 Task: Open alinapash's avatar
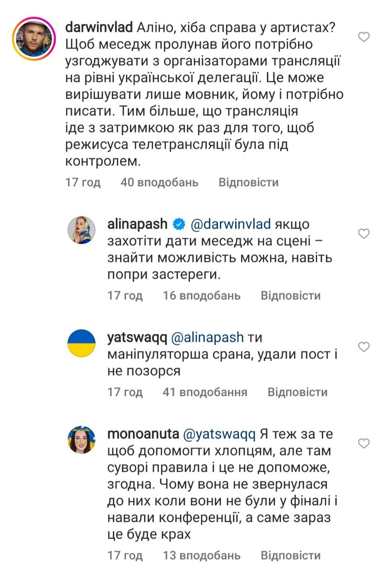82,229
